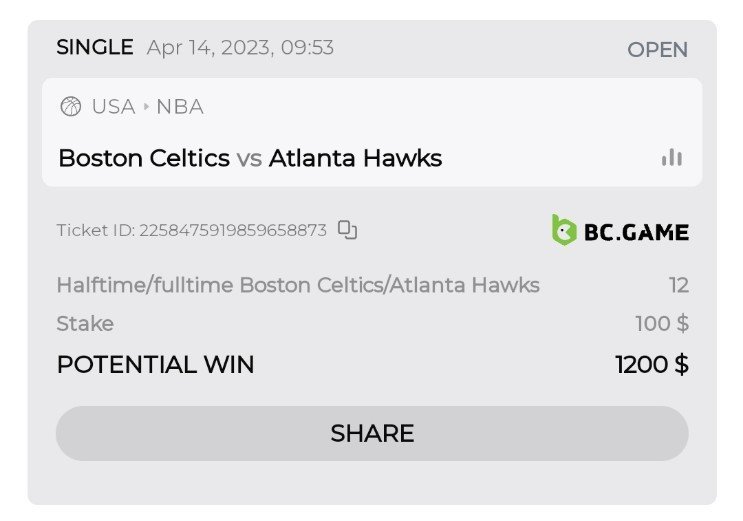Click the green BC.GAME logo icon
The width and height of the screenshot is (743, 521).
coord(564,230)
